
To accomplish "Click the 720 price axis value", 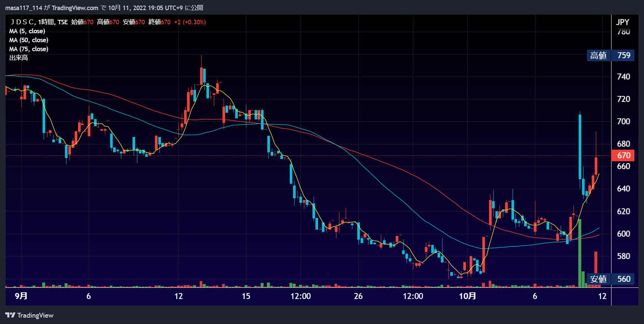I will coord(623,99).
